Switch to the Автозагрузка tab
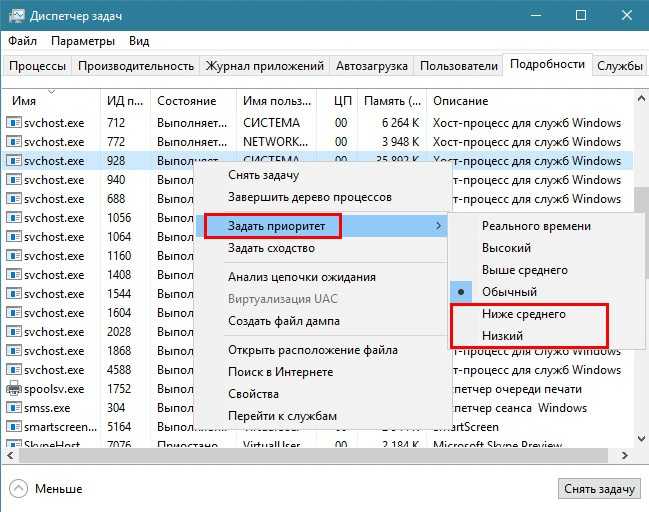The height and width of the screenshot is (512, 649). point(372,66)
